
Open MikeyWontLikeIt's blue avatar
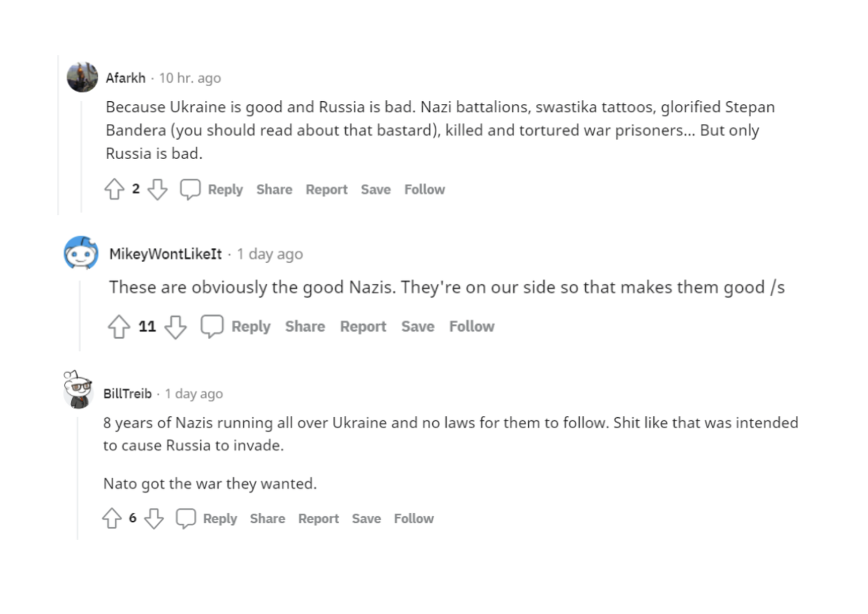(x=81, y=253)
